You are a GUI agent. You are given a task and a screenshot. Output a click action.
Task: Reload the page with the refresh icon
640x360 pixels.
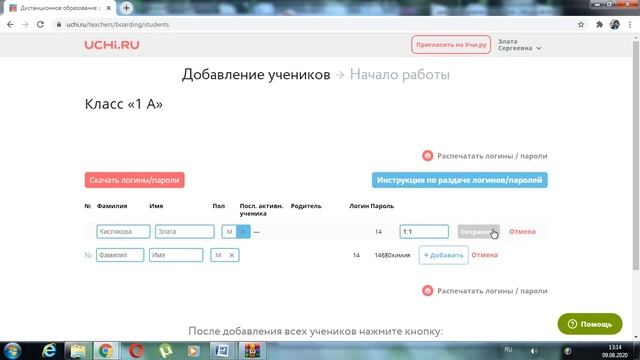[40, 24]
